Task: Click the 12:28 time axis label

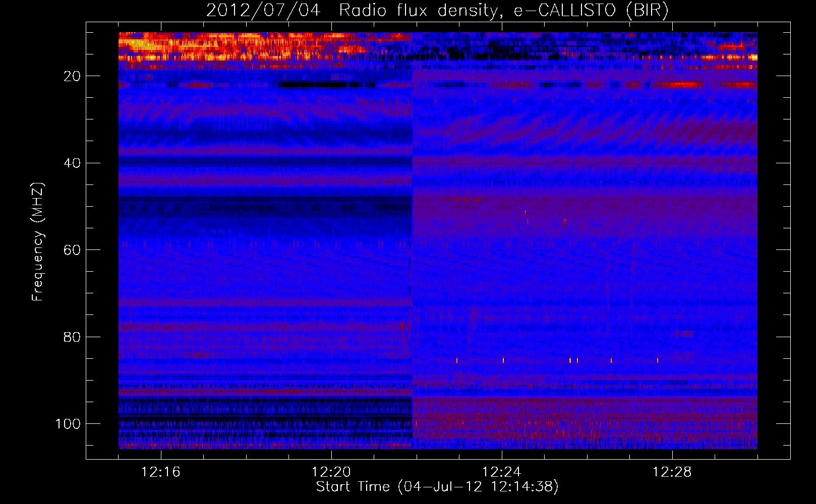Action: click(672, 472)
